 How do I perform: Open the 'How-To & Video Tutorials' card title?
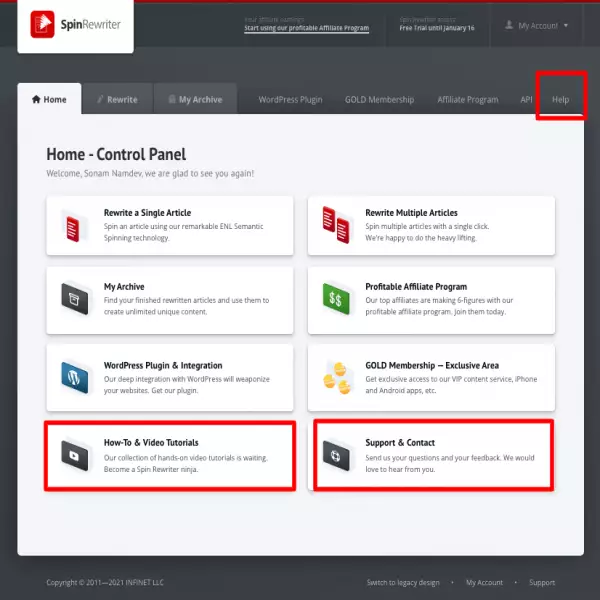click(x=151, y=442)
